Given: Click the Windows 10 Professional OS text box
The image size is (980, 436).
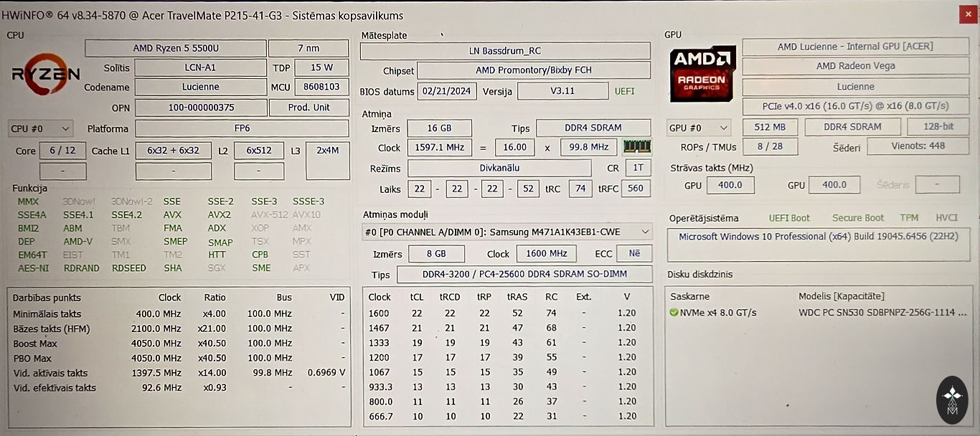Looking at the screenshot, I should click(x=818, y=245).
